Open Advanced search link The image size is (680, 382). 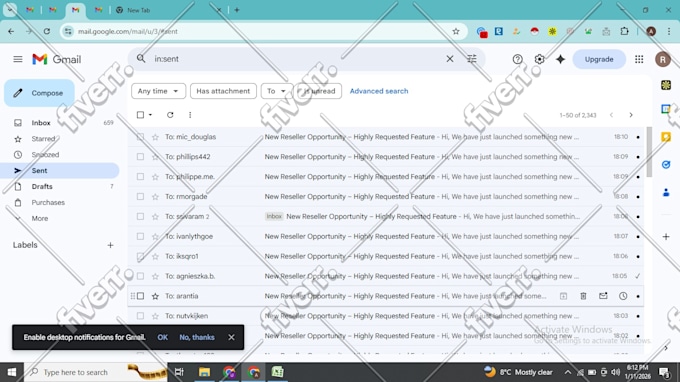click(379, 91)
